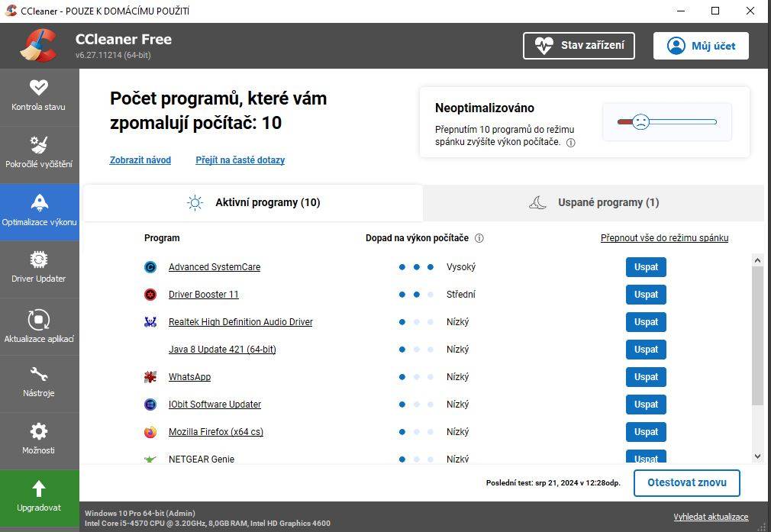Open Mozilla Firefox (x64 cs) link
This screenshot has height=532, width=771.
tap(216, 432)
